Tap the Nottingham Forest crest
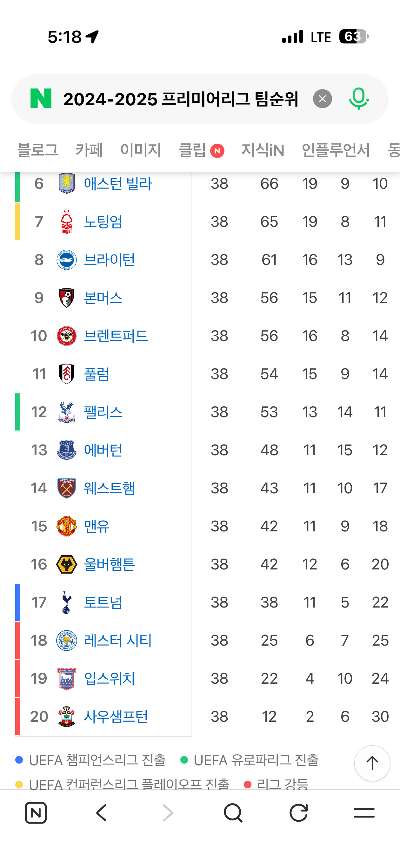Viewport: 400px width, 868px height. coord(66,222)
